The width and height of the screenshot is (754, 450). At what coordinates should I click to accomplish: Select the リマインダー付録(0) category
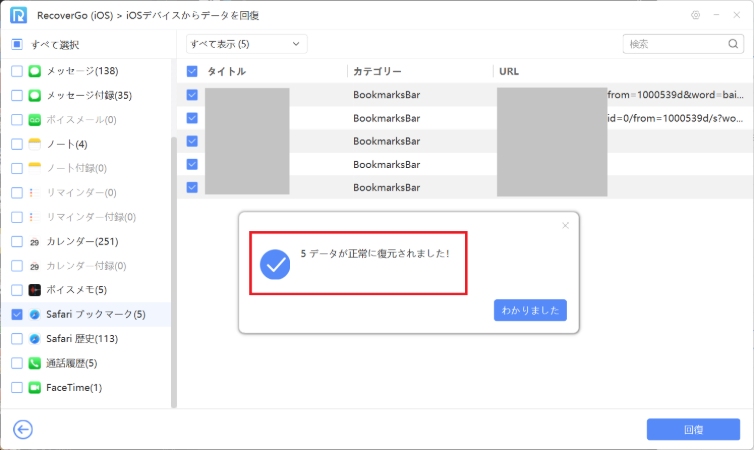(91, 217)
